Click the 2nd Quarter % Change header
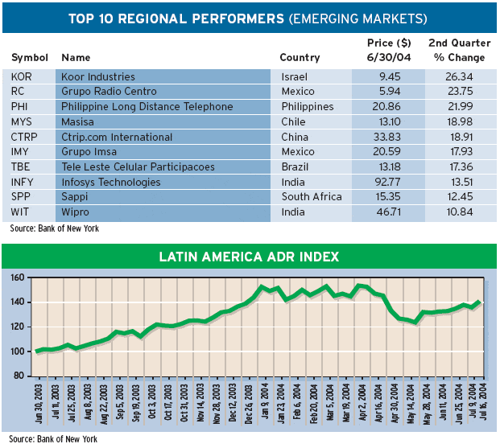This screenshot has height=448, width=500. [x=459, y=50]
